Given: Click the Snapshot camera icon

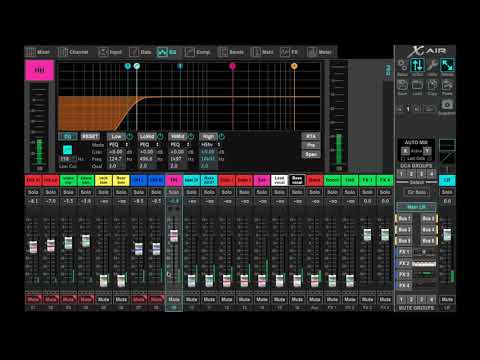Looking at the screenshot, I should [447, 105].
